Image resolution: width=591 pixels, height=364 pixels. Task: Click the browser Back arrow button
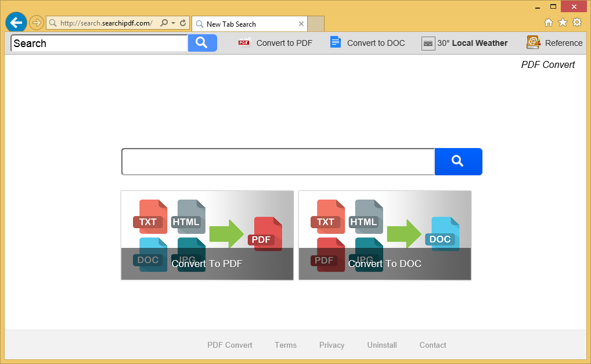click(x=16, y=23)
